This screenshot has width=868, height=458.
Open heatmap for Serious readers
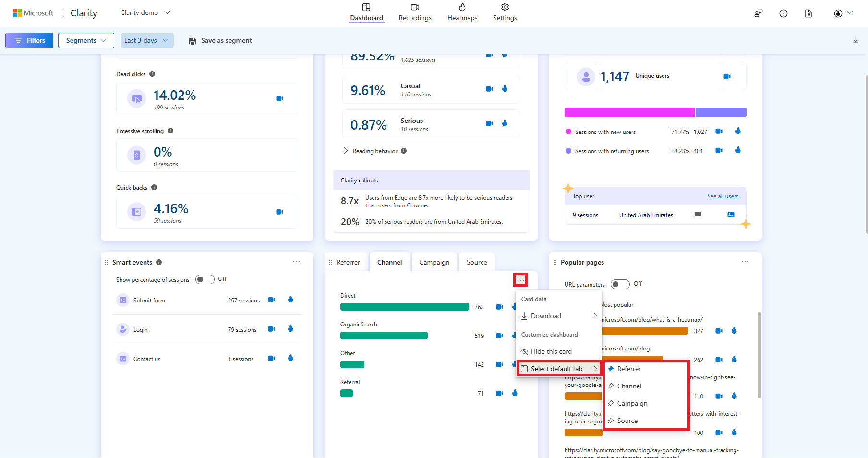[505, 123]
